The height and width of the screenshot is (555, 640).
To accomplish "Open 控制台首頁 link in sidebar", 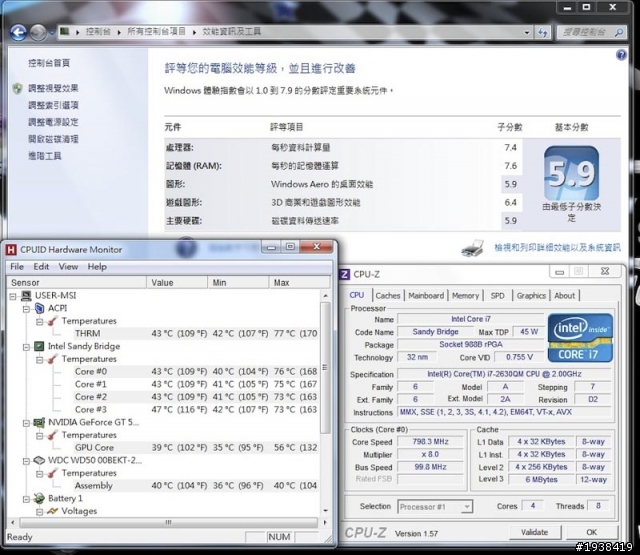I will tap(49, 63).
